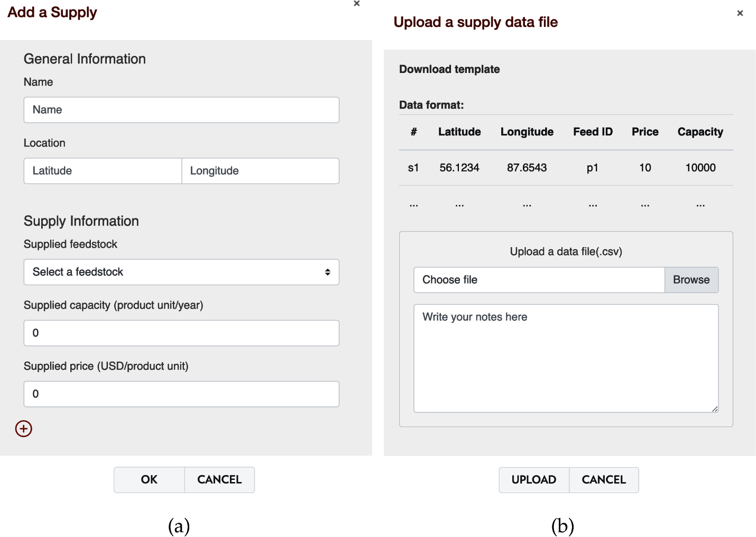Cancel the supply data file upload
Viewport: 756px width, 537px height.
(604, 480)
